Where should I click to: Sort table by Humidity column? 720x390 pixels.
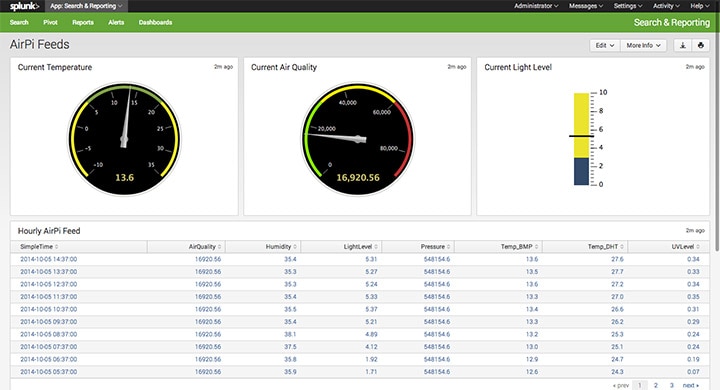(x=281, y=247)
